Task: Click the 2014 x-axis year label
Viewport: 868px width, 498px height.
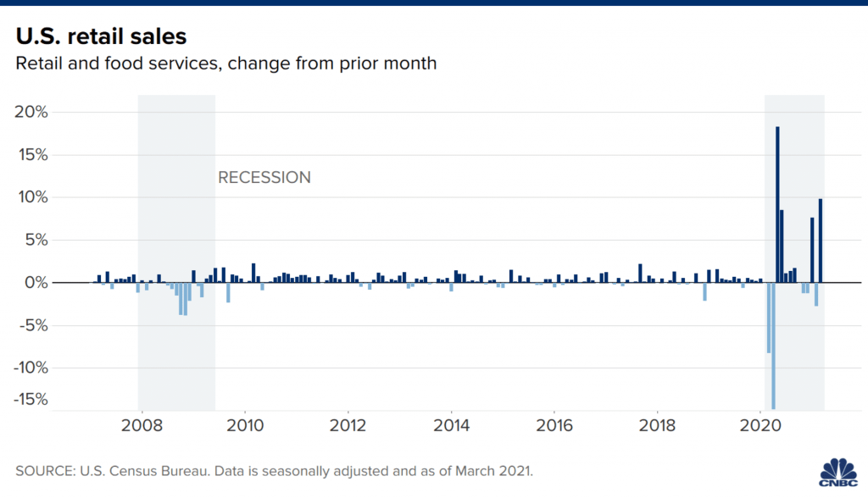Action: 452,425
